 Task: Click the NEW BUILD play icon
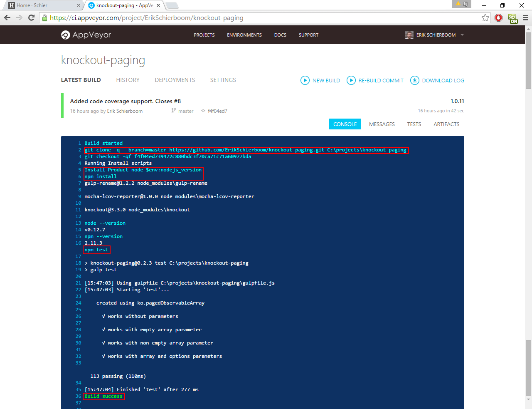305,80
